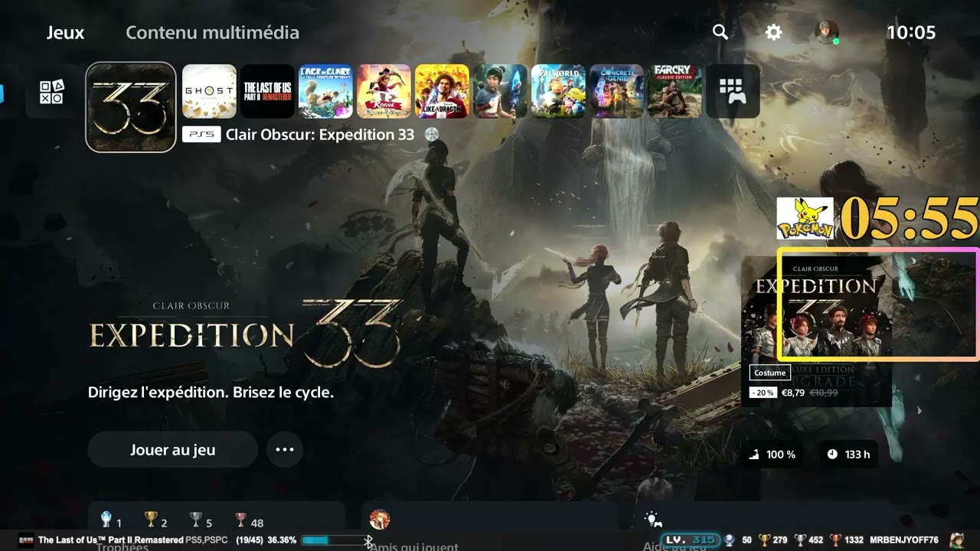This screenshot has height=551, width=980.
Task: Click the Expedition 33 logo artwork
Action: coord(245,332)
